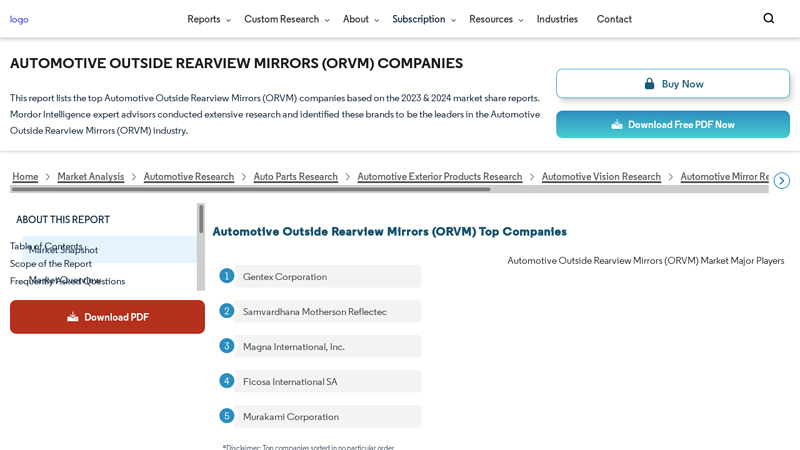This screenshot has width=800, height=450.
Task: Open the Contact page
Action: tap(614, 19)
